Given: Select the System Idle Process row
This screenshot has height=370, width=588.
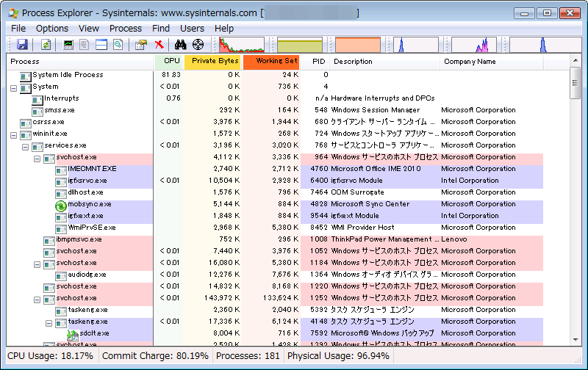Looking at the screenshot, I should pyautogui.click(x=275, y=75).
